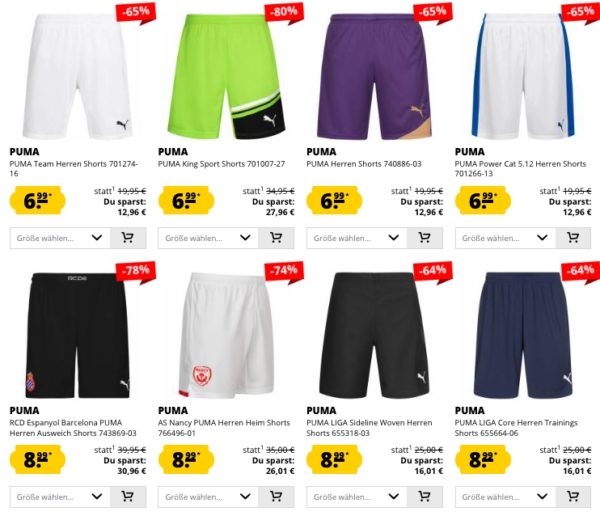This screenshot has width=600, height=516.
Task: Open the PUMA LIGA Sideline Woven Herren Shorts link
Action: [x=369, y=428]
